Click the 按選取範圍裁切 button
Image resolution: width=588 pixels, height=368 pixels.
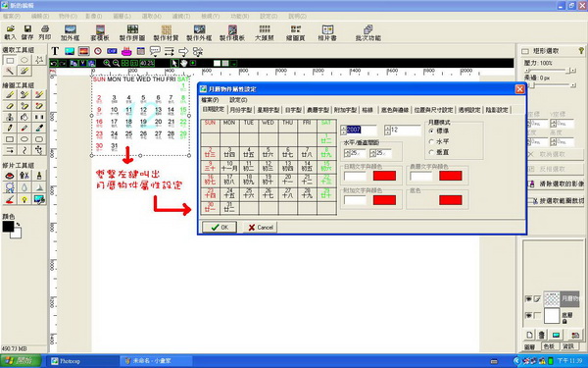[x=556, y=201]
